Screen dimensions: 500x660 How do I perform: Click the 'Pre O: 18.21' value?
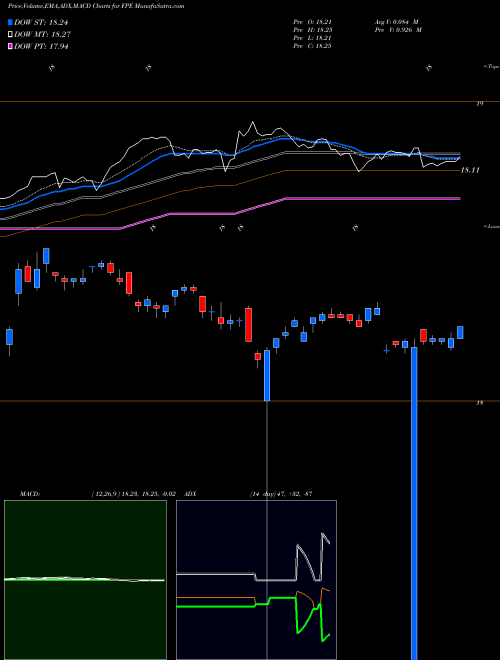[314, 22]
